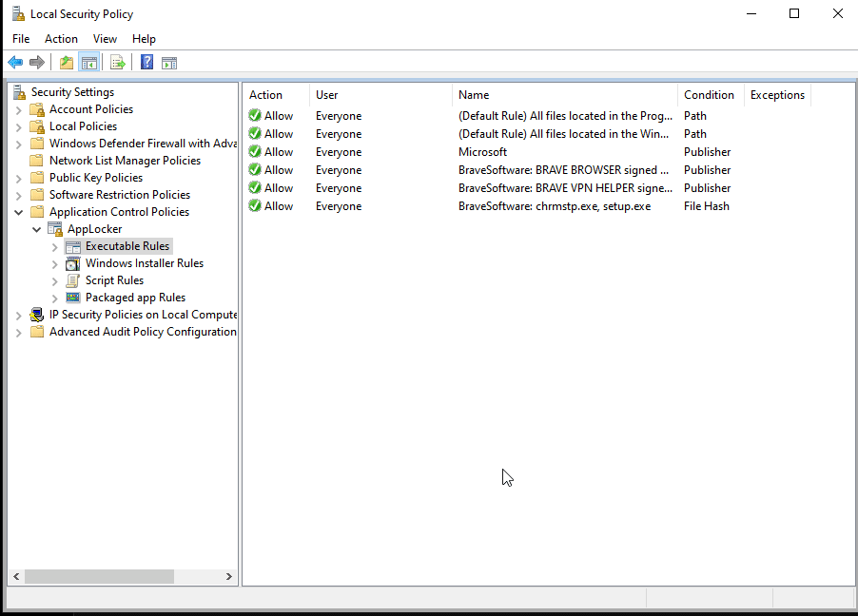Select the Program Files default rule name
The width and height of the screenshot is (858, 616).
pyautogui.click(x=565, y=115)
